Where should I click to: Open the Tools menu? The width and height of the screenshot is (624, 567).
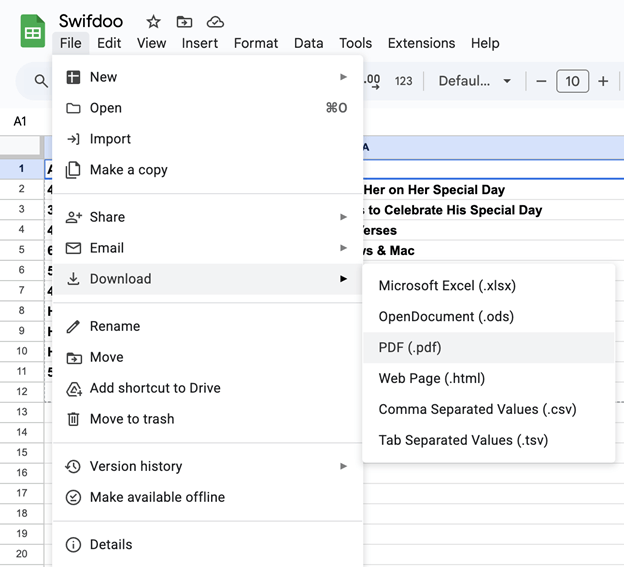click(355, 43)
